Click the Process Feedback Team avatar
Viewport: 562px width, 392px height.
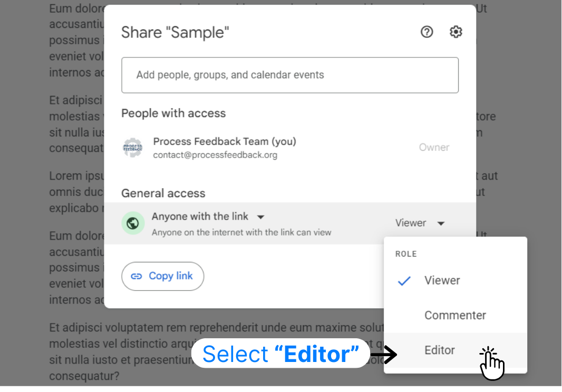point(133,148)
